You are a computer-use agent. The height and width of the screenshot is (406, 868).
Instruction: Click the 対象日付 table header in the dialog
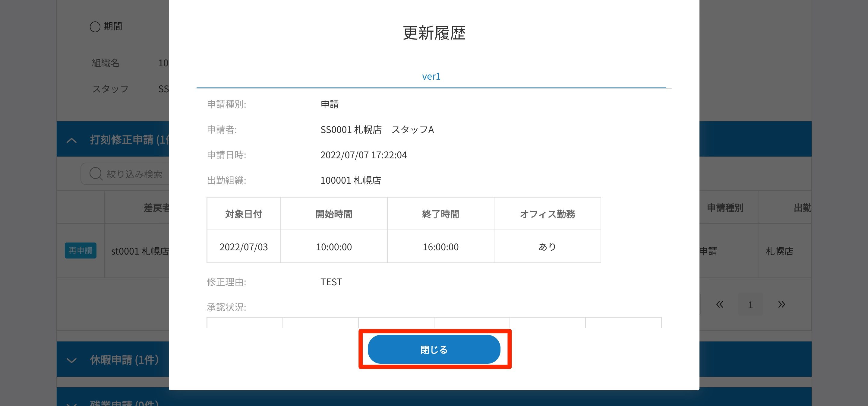click(244, 214)
